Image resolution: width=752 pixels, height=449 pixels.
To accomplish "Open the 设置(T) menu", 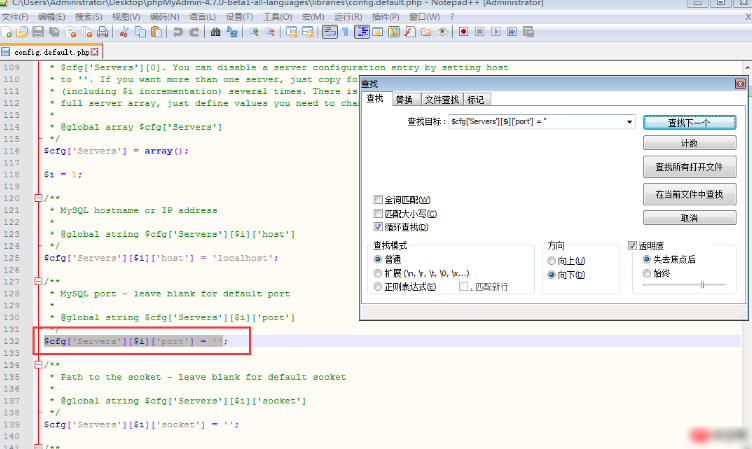I will point(239,17).
